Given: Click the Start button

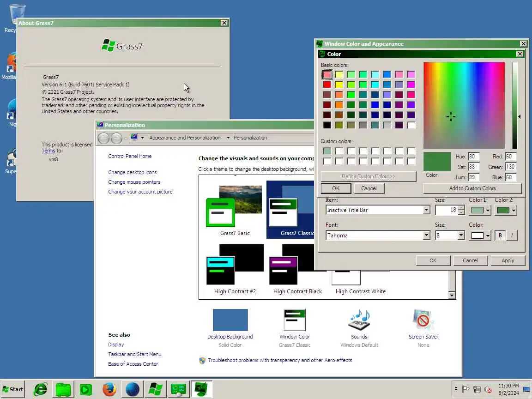Looking at the screenshot, I should 13,389.
